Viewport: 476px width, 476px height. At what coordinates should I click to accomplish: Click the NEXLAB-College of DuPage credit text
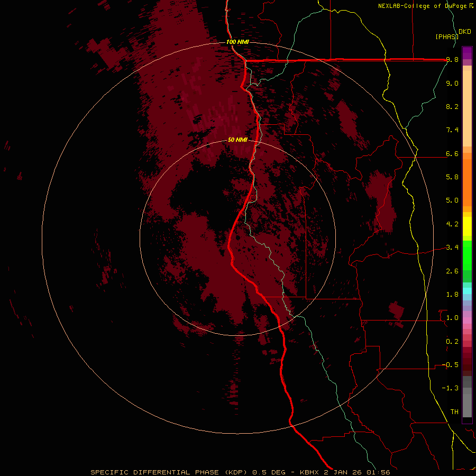(x=422, y=6)
